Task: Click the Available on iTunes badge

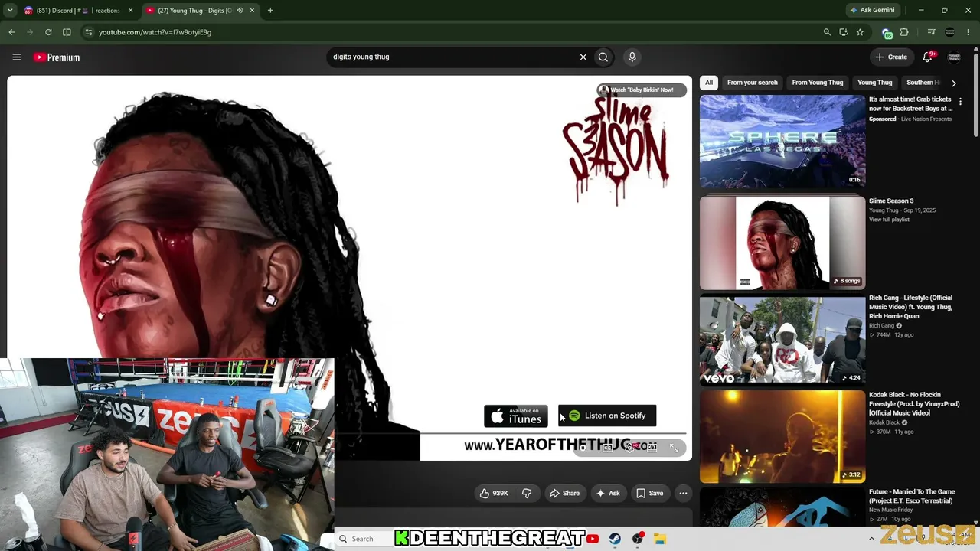Action: click(516, 416)
